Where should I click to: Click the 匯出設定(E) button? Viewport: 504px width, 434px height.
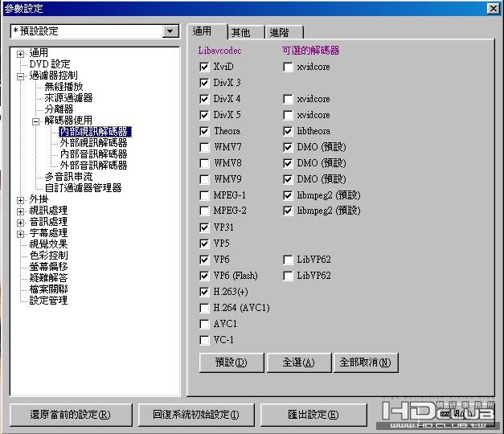(x=313, y=415)
